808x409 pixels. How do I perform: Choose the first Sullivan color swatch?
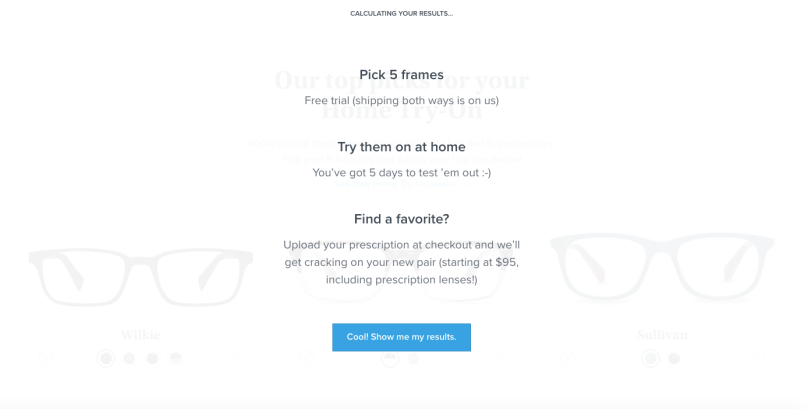pyautogui.click(x=651, y=358)
